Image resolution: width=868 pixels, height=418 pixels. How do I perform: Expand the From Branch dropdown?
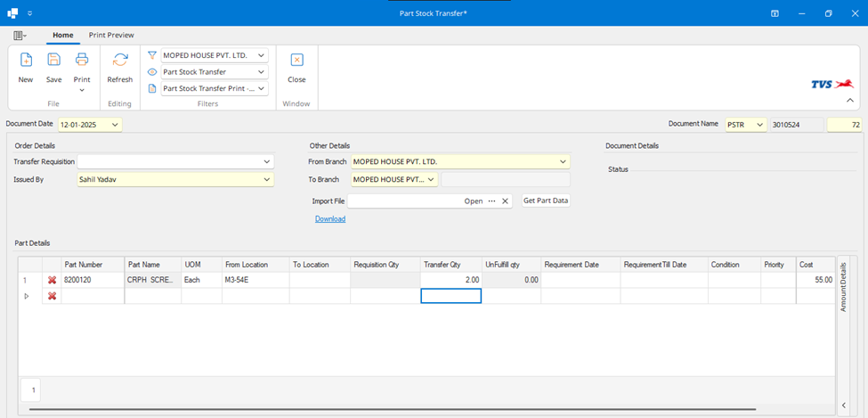click(562, 162)
